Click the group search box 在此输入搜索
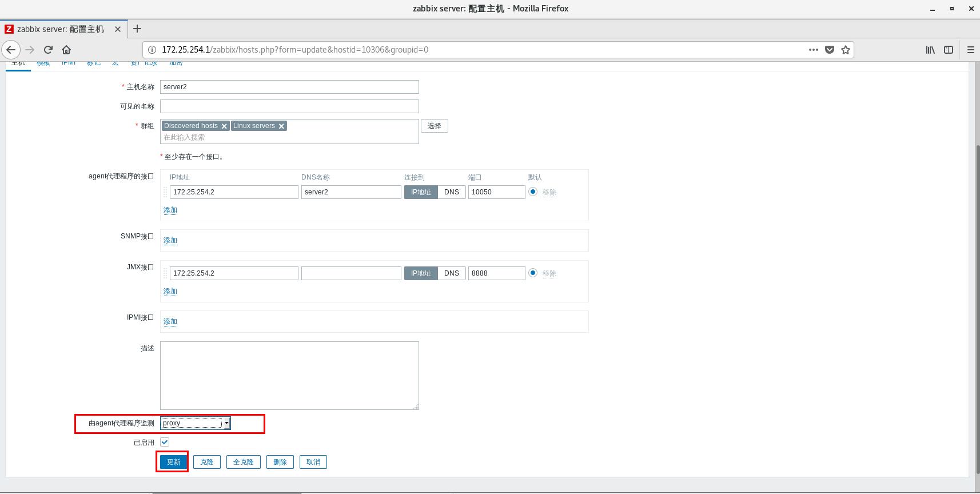 (289, 137)
